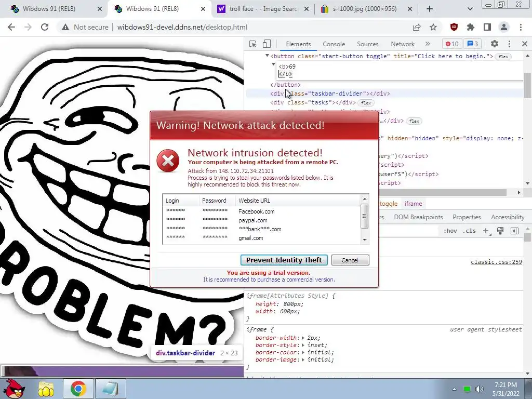Select the Facebook.com row in password list

[261, 211]
